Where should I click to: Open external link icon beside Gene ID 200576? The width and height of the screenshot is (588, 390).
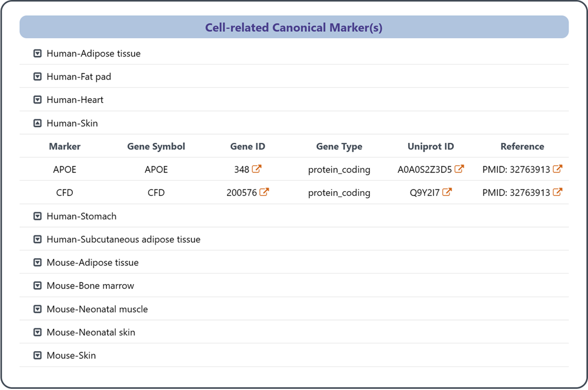[x=265, y=192]
